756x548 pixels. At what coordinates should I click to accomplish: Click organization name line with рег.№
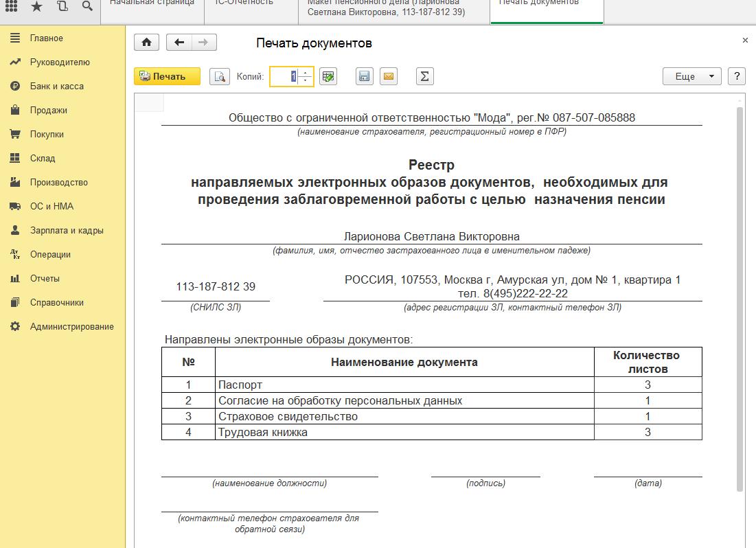pyautogui.click(x=431, y=117)
